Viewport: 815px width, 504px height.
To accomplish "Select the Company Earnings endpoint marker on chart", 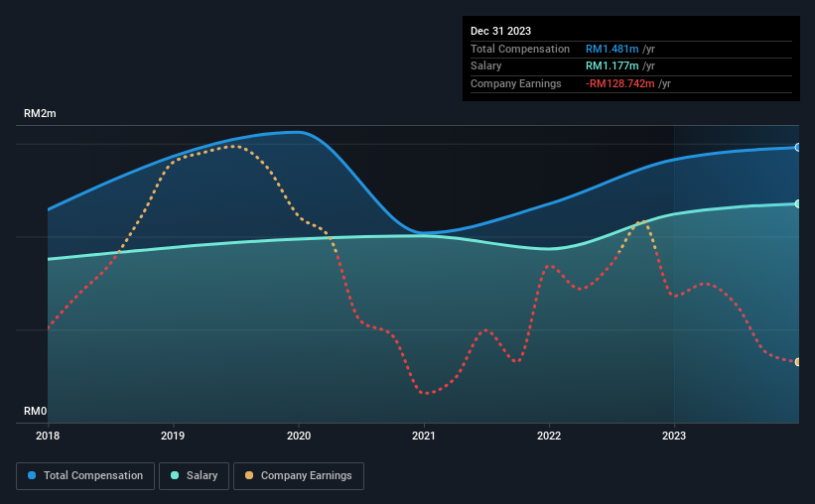I will (798, 362).
